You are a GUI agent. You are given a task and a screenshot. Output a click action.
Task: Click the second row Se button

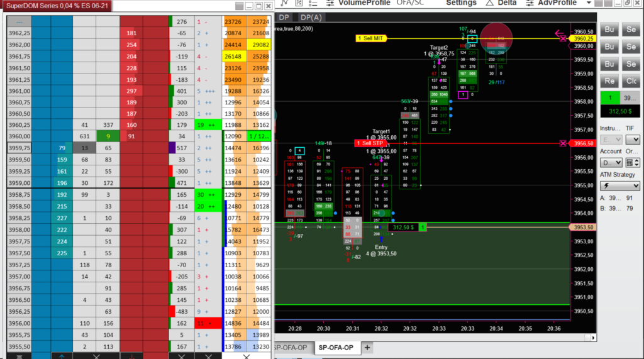[631, 47]
